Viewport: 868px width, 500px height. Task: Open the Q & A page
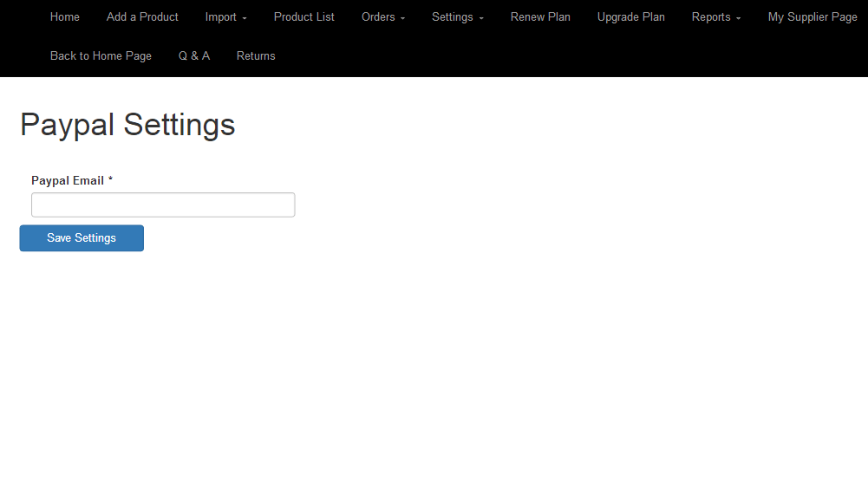pos(194,55)
